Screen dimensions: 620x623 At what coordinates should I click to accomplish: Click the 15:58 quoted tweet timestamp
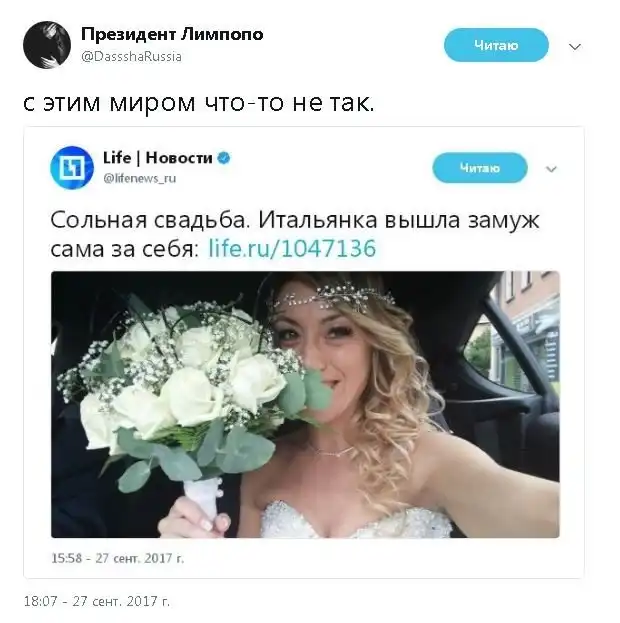click(x=118, y=558)
